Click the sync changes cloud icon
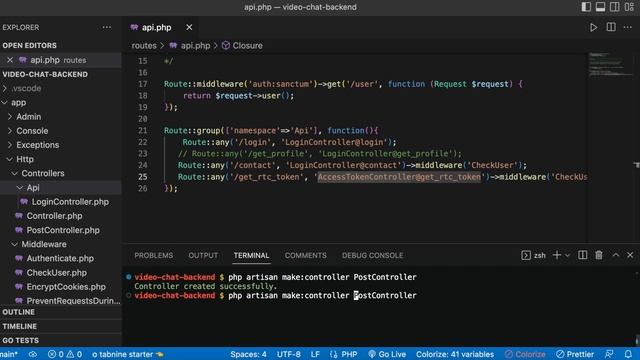The width and height of the screenshot is (640, 360). [33, 354]
